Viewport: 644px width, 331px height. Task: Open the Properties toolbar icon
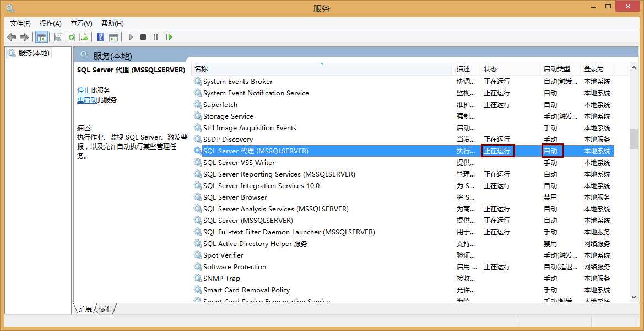(x=58, y=38)
